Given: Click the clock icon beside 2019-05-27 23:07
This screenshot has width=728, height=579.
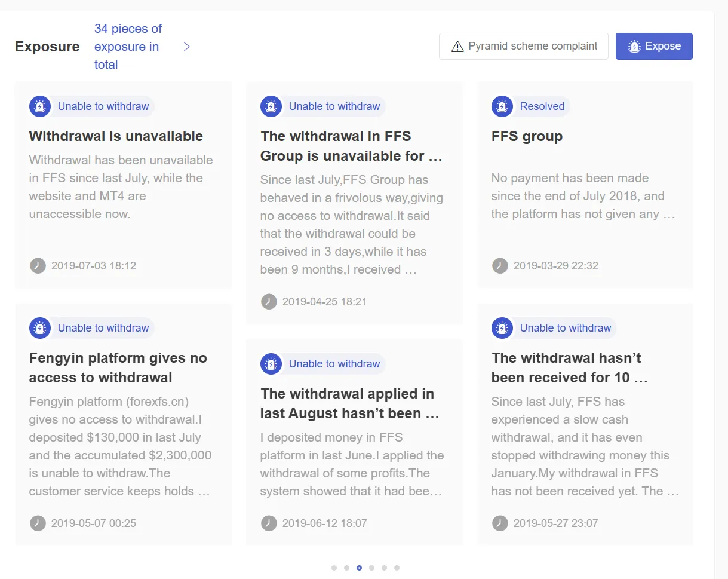Looking at the screenshot, I should tap(500, 523).
